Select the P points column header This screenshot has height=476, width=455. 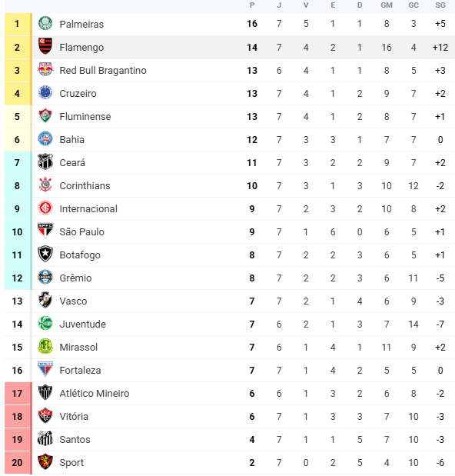point(252,5)
